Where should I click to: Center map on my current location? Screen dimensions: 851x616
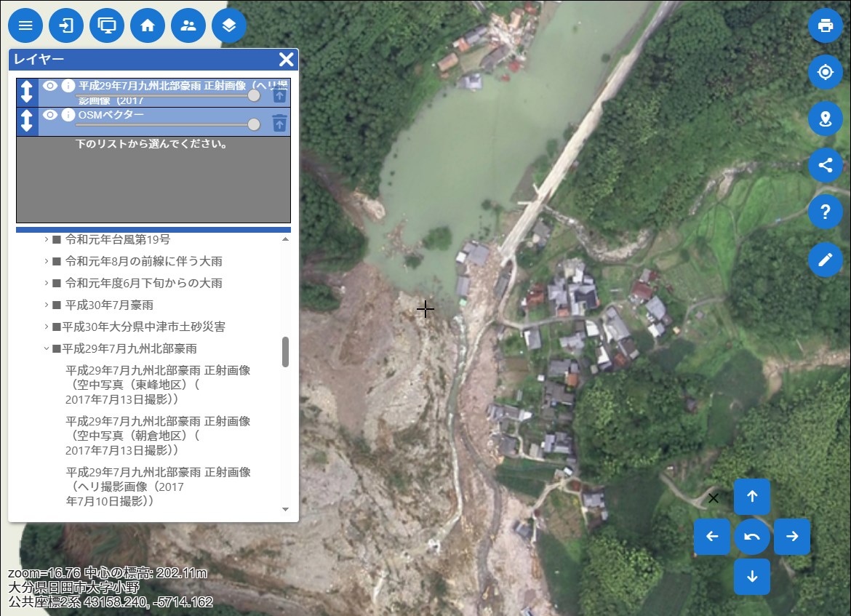(825, 73)
